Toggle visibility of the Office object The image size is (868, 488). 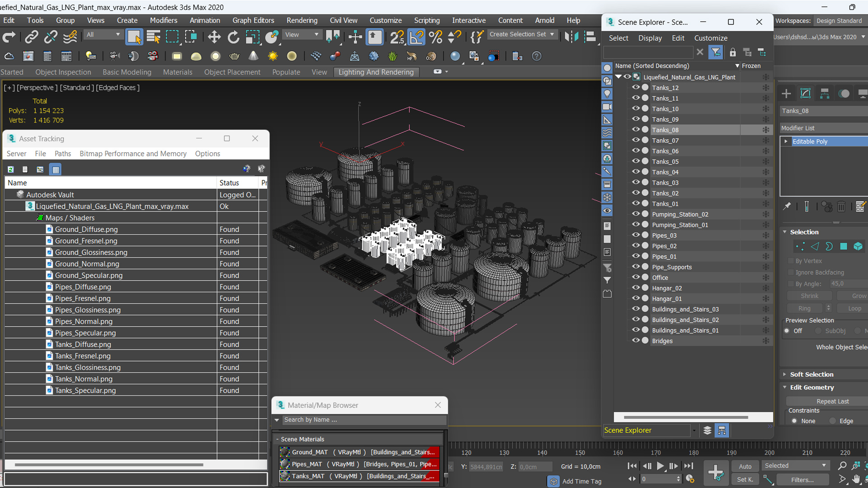click(x=636, y=277)
